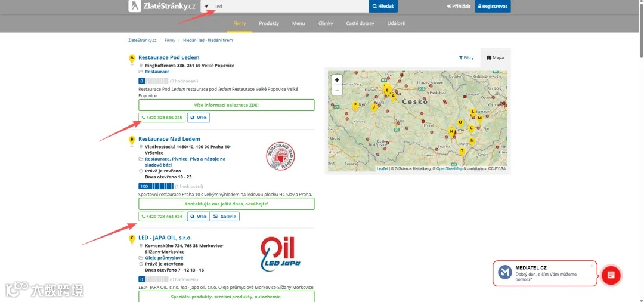Select the Mapa tab

(x=496, y=58)
